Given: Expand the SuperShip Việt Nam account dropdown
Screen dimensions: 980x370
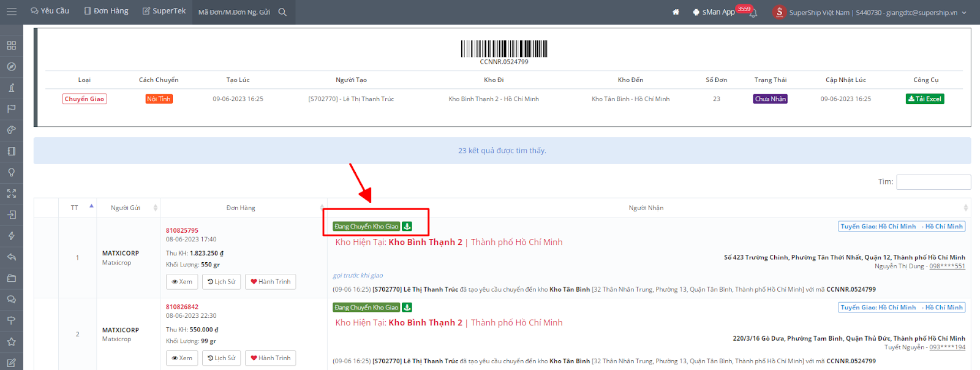Looking at the screenshot, I should (x=877, y=12).
